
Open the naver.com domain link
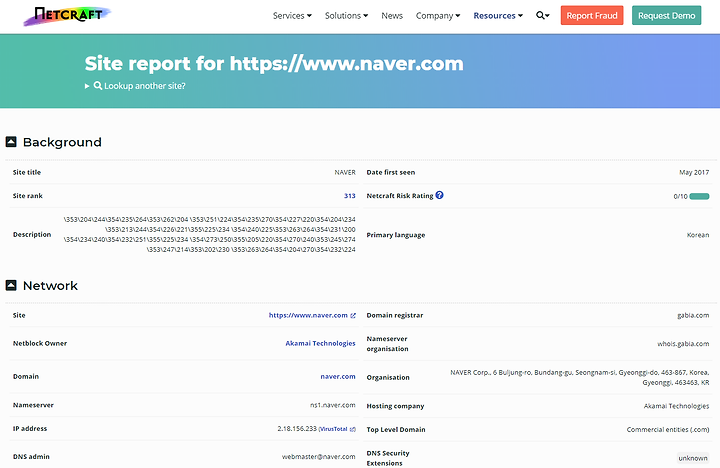tap(338, 376)
